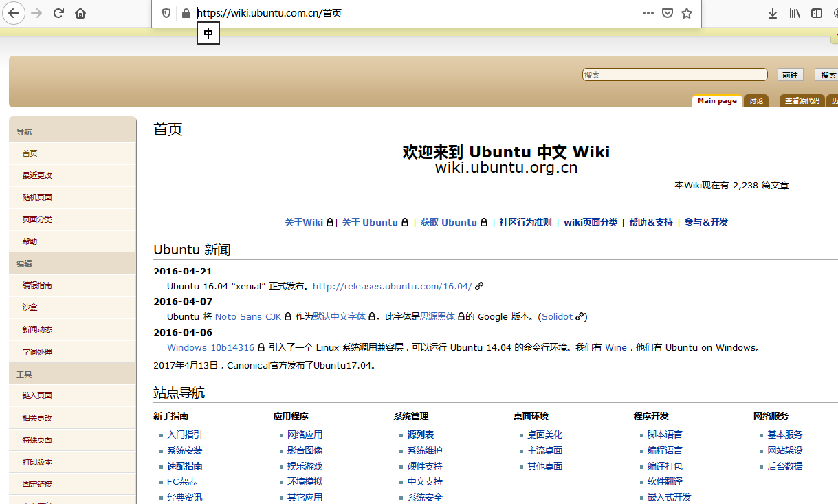Open 源列表 sources list link
The width and height of the screenshot is (838, 504).
(x=421, y=435)
